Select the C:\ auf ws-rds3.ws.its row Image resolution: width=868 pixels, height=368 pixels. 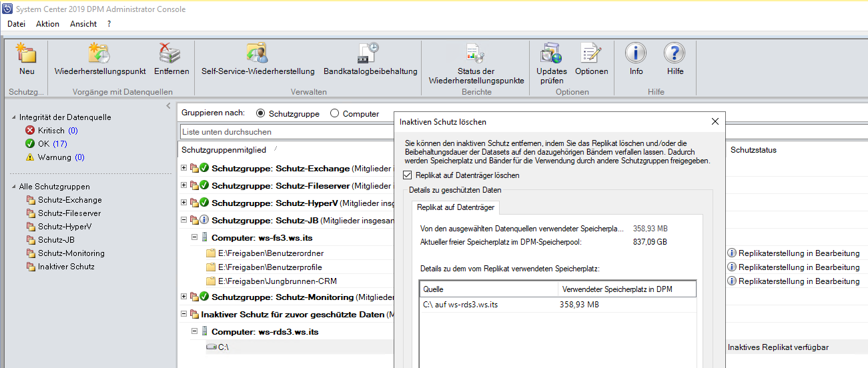[557, 305]
